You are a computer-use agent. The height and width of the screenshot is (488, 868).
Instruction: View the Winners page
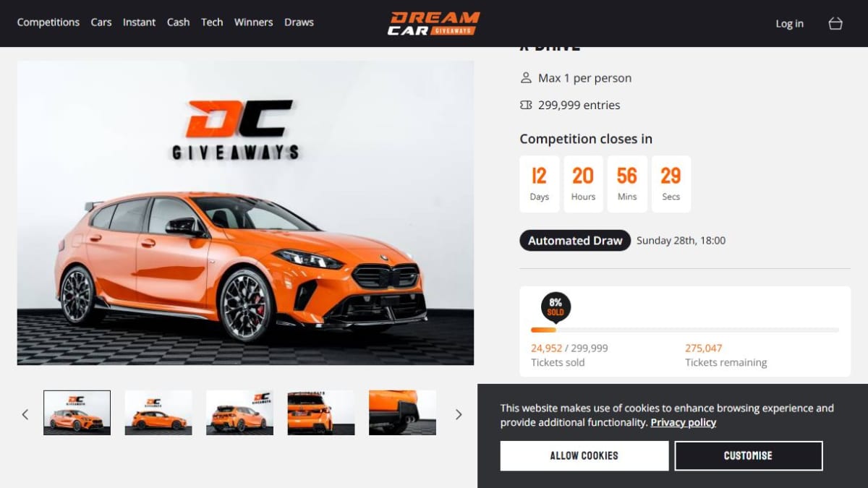253,22
